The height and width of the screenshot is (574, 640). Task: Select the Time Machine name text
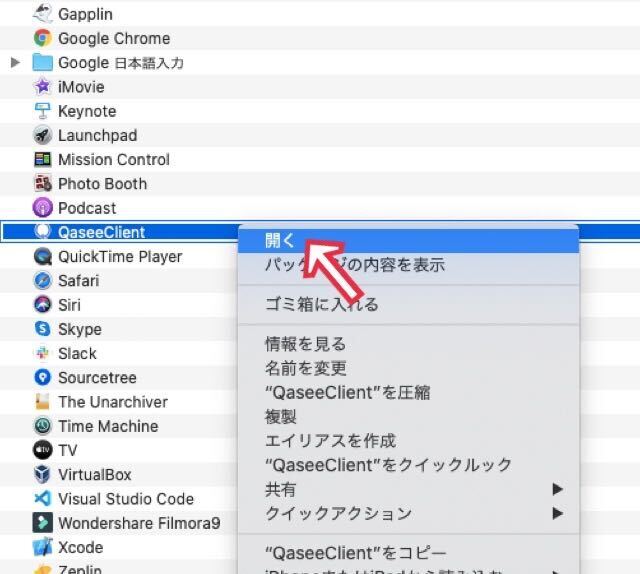pyautogui.click(x=109, y=426)
